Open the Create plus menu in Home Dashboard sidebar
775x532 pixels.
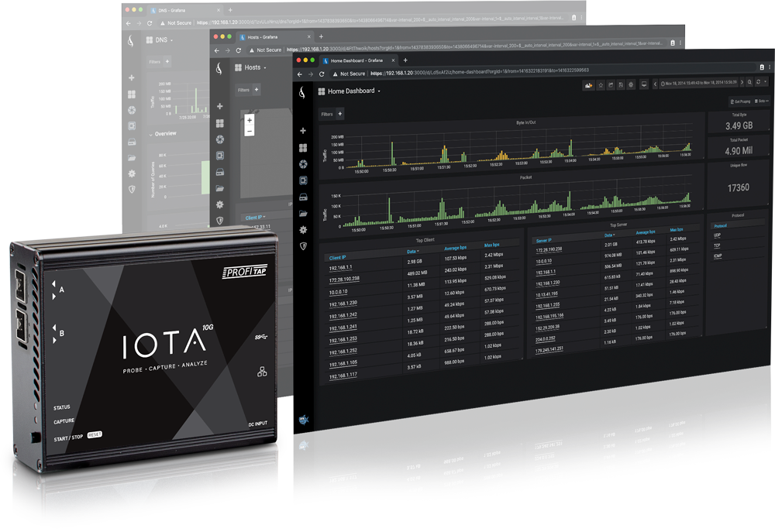coord(303,130)
